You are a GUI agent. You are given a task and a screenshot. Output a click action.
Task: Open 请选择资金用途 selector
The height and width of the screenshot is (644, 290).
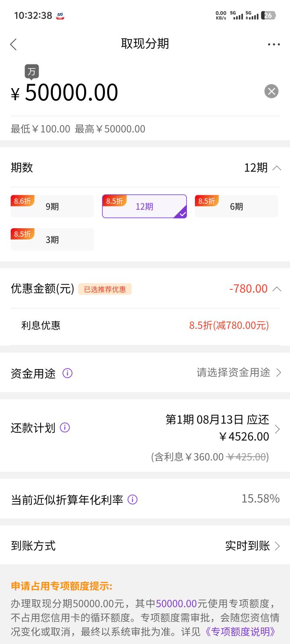click(238, 373)
